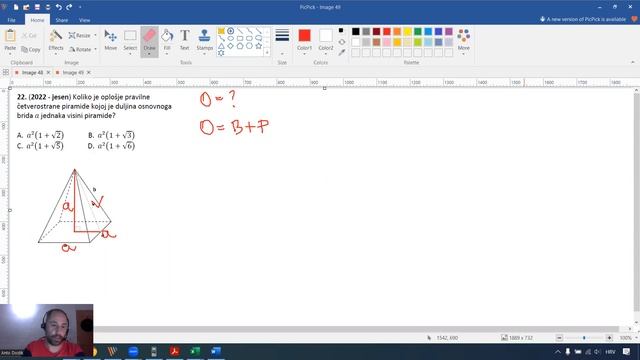Pick the green palette color
Viewport: 640px width, 360px height.
(418, 31)
